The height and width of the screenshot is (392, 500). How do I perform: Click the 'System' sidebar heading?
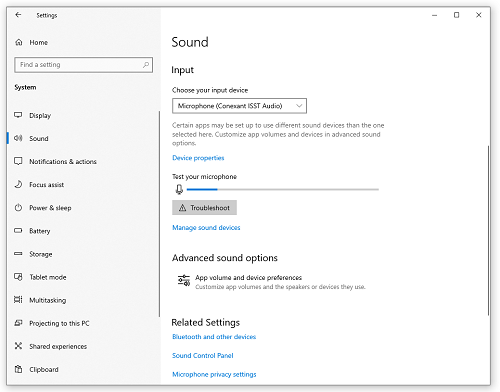(25, 87)
